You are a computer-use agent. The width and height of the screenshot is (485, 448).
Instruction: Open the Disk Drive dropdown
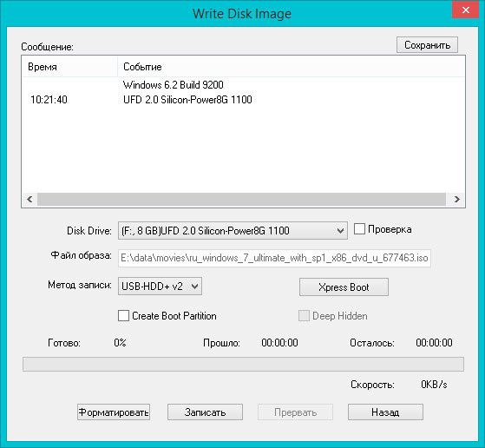pyautogui.click(x=233, y=231)
